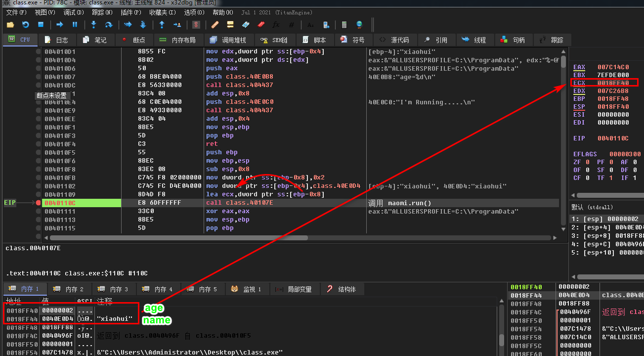
Task: Toggle breakpoint dot at address 004010D4
Action: [39, 60]
